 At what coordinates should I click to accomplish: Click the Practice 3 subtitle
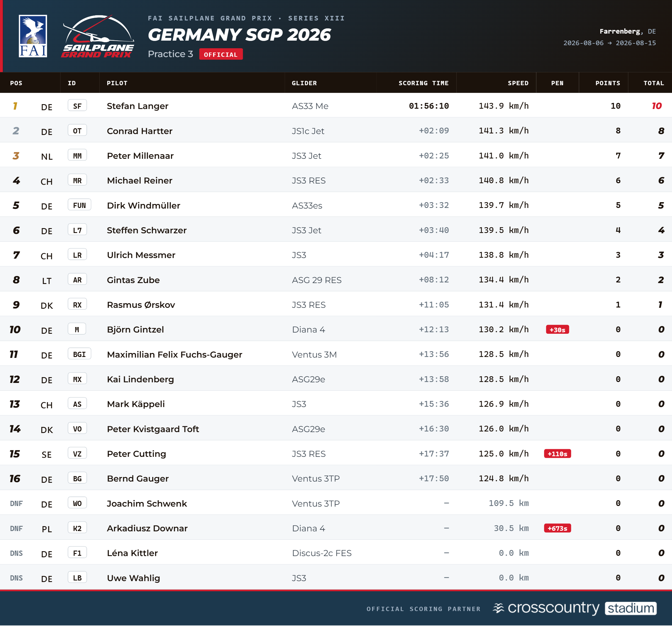pos(170,54)
